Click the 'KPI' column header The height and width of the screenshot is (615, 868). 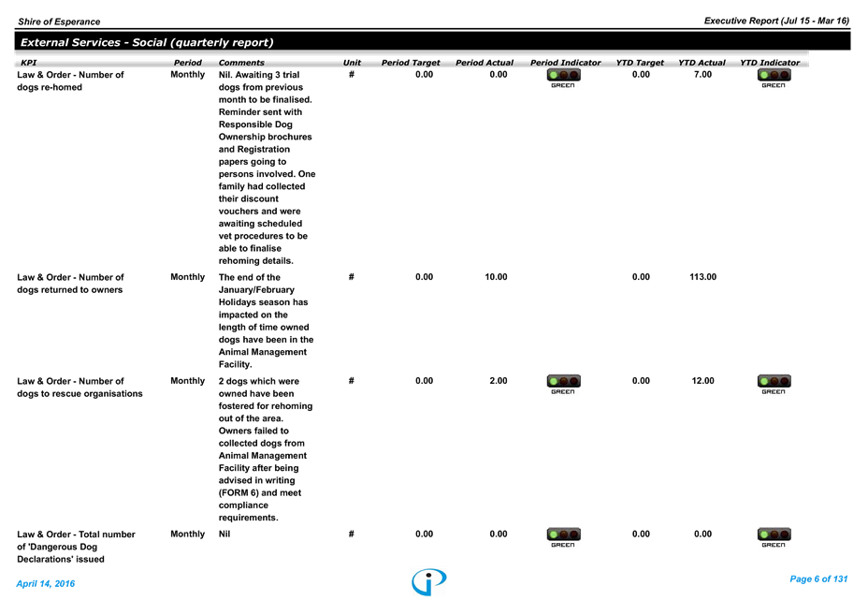tap(29, 63)
